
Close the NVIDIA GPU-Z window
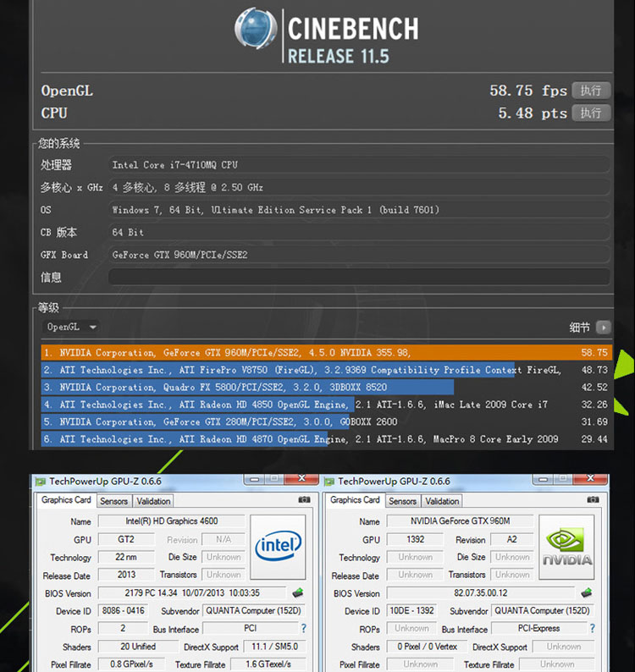590,479
